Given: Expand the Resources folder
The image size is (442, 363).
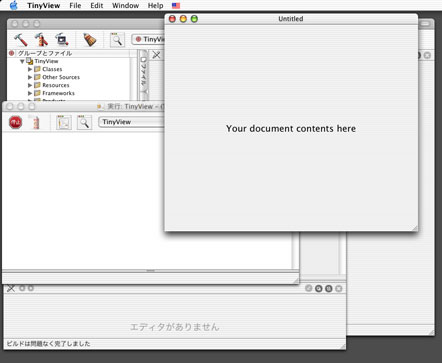Looking at the screenshot, I should 30,85.
